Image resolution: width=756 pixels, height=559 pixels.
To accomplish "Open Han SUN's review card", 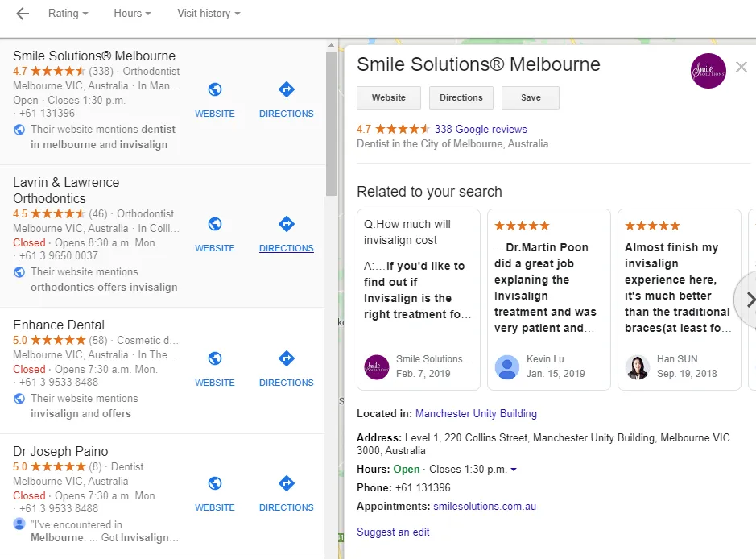I will coord(679,299).
